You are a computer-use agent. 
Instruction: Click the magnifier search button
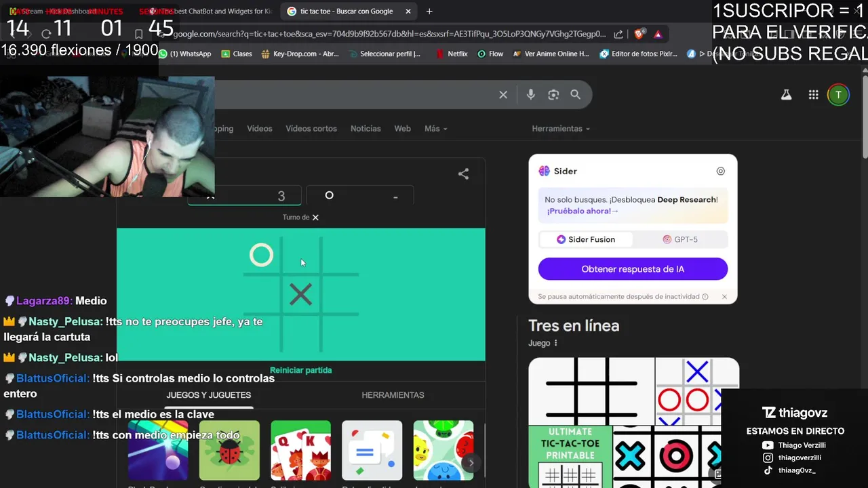[x=576, y=95]
